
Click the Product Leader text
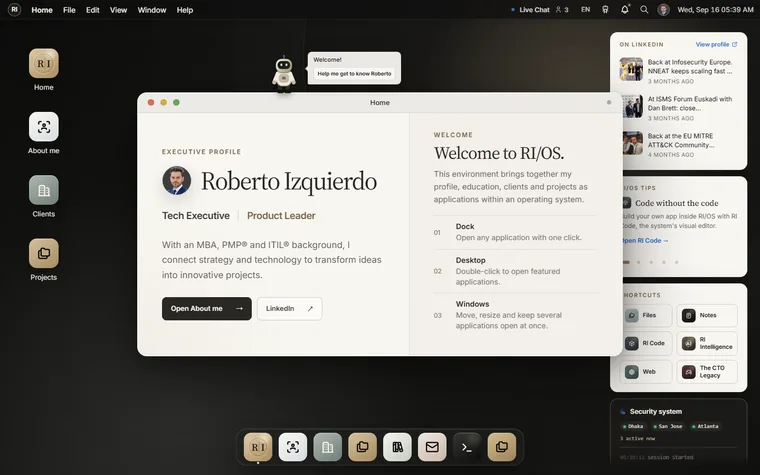pyautogui.click(x=281, y=216)
